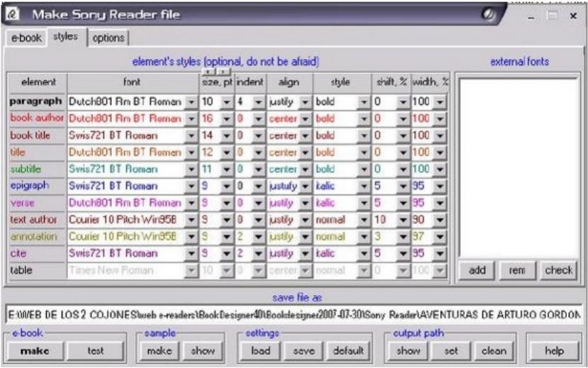Open paragraph align dropdown
588x368 pixels.
click(x=306, y=102)
